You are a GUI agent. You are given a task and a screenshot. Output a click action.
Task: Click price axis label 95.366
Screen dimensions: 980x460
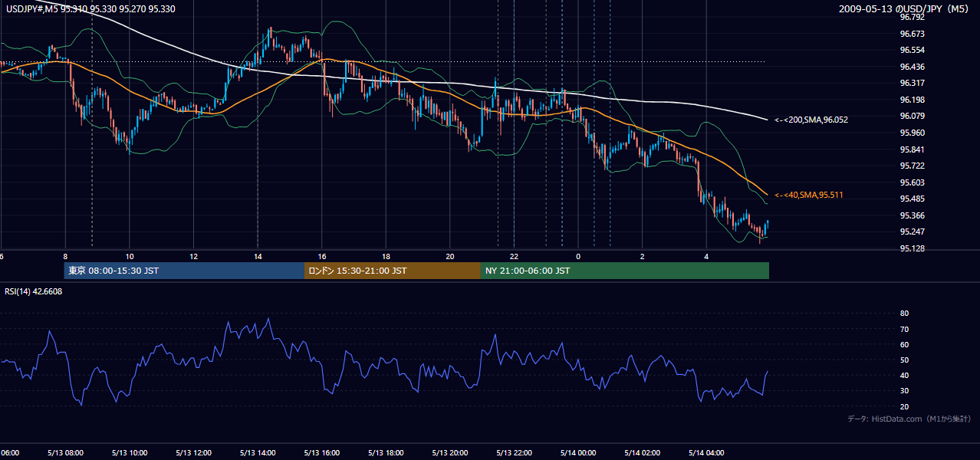coord(912,215)
